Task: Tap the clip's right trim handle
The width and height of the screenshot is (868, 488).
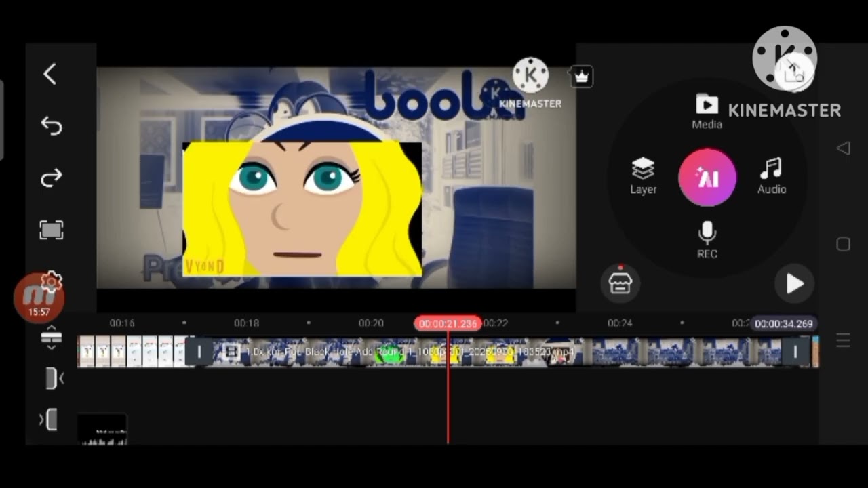Action: (x=794, y=352)
